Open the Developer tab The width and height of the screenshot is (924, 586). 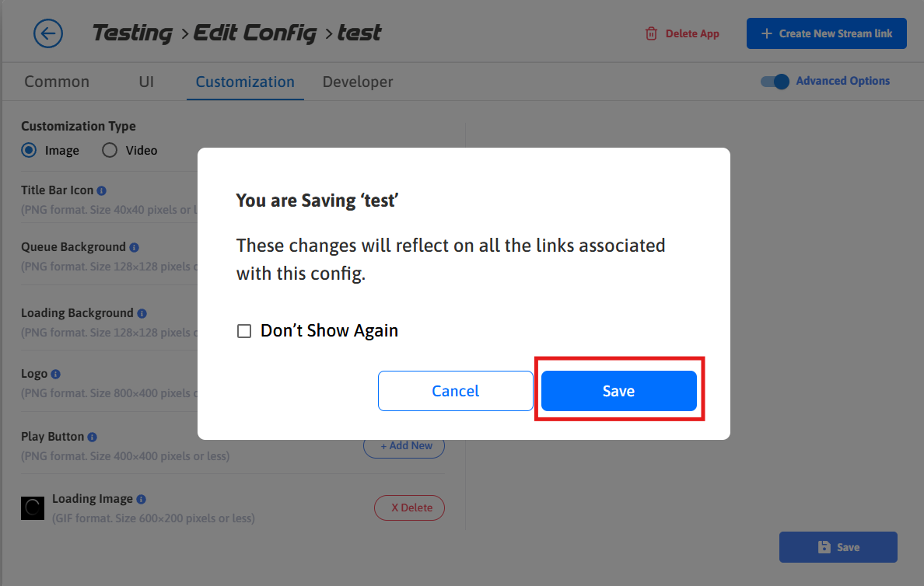(358, 82)
